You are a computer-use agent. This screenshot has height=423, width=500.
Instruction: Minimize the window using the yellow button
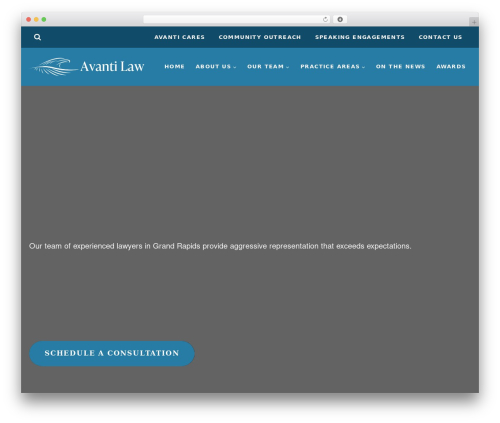point(36,19)
